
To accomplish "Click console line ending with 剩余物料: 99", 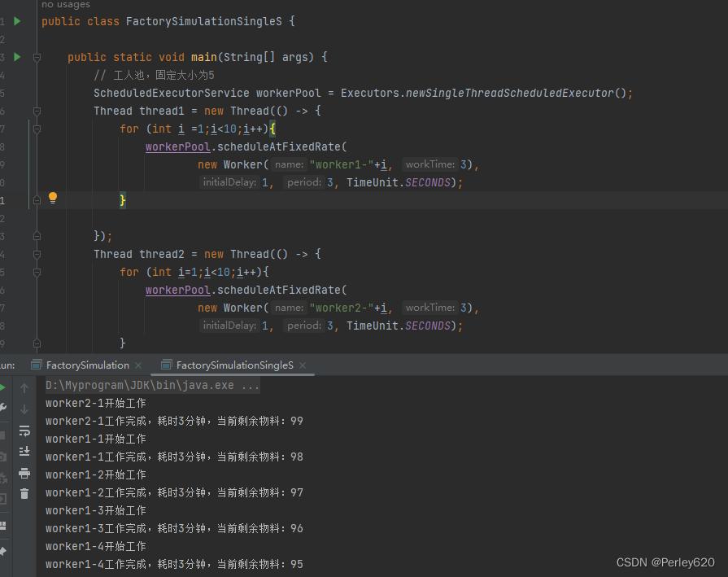I will (174, 421).
